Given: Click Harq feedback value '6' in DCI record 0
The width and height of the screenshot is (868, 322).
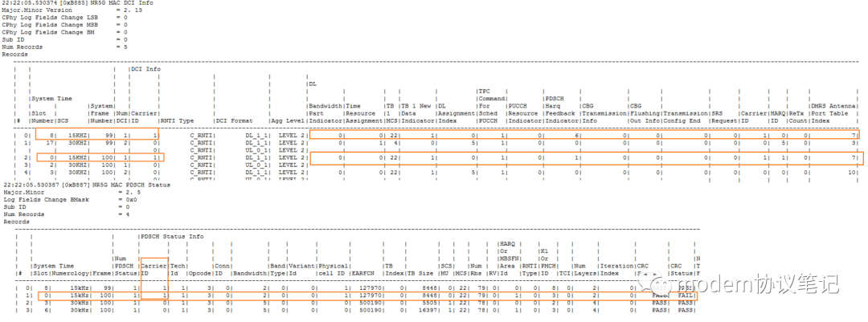Looking at the screenshot, I should (x=577, y=135).
